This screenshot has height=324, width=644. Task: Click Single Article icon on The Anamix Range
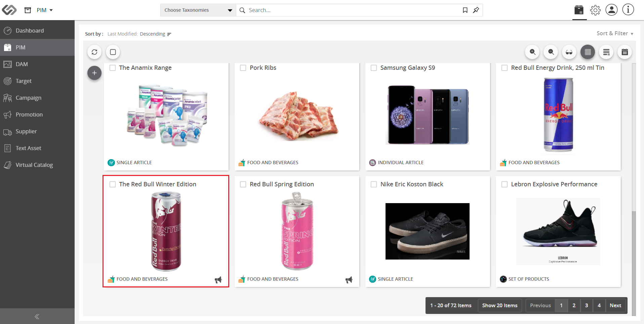111,163
